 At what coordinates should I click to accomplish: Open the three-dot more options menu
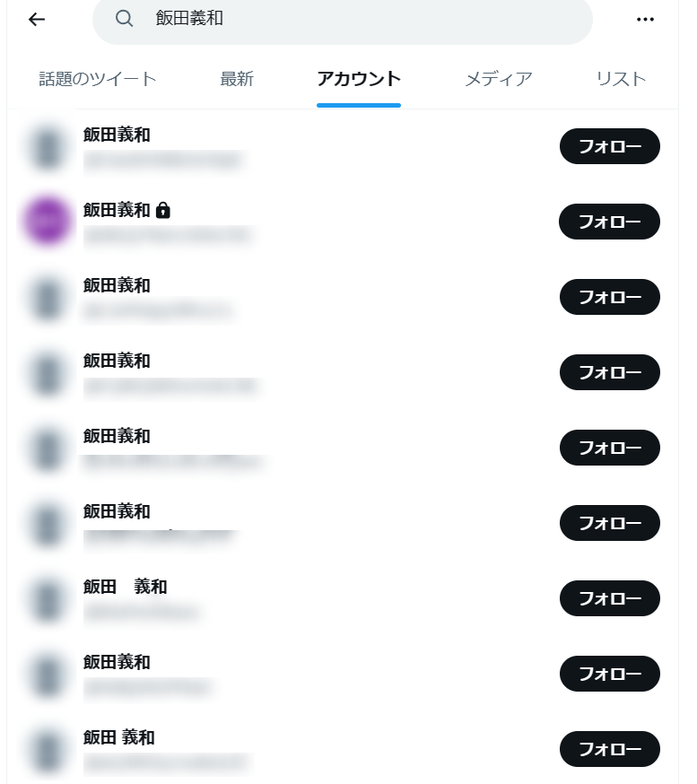coord(645,20)
